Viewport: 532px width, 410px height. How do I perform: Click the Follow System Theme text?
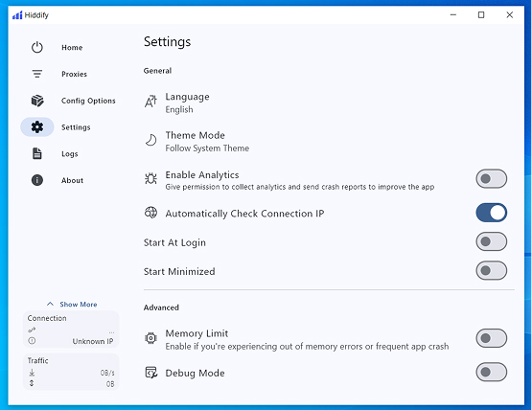[x=207, y=148]
